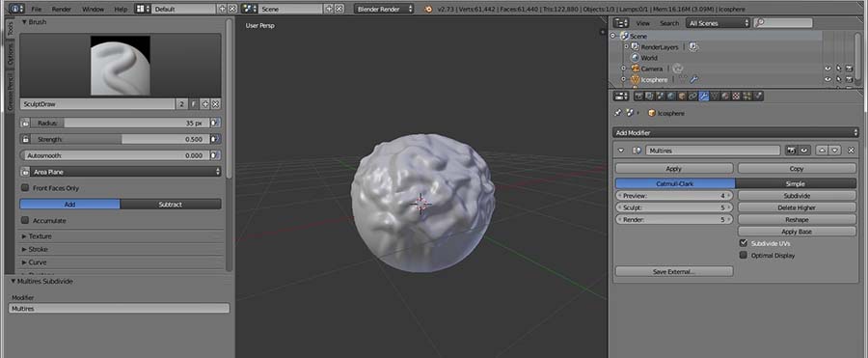Switch to Texture properties tab icon
868x358 pixels.
tap(736, 96)
